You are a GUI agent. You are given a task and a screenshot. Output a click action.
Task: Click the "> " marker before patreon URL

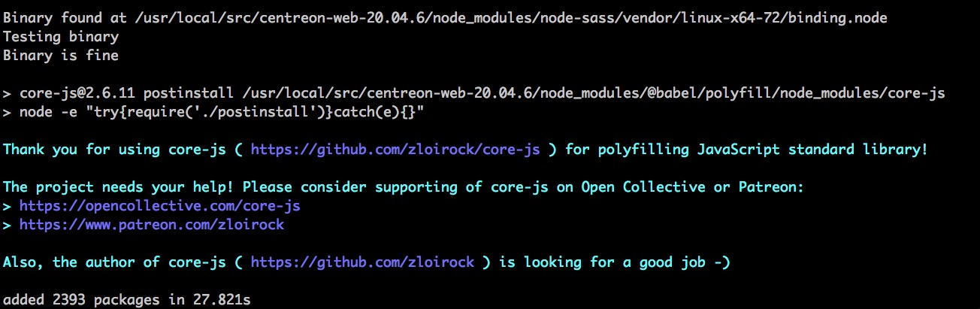coord(8,224)
